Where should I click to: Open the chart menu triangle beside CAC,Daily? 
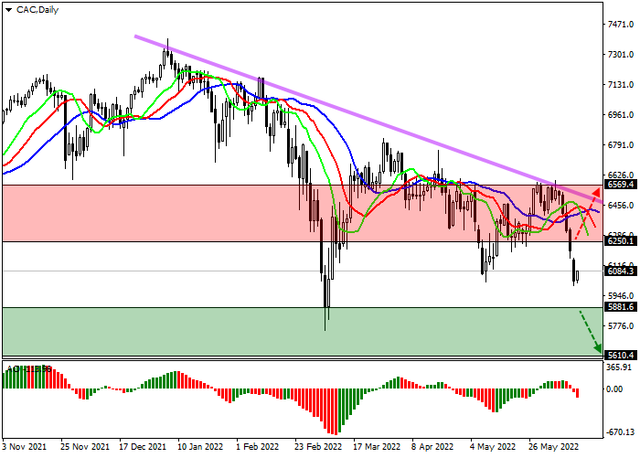tap(9, 9)
